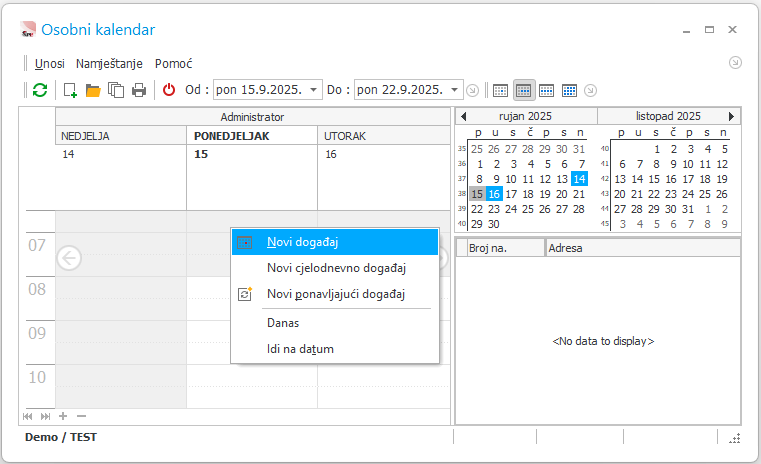Viewport: 761px width, 464px height.
Task: Select 14 in rujan 2025 mini calendar
Action: click(x=579, y=179)
